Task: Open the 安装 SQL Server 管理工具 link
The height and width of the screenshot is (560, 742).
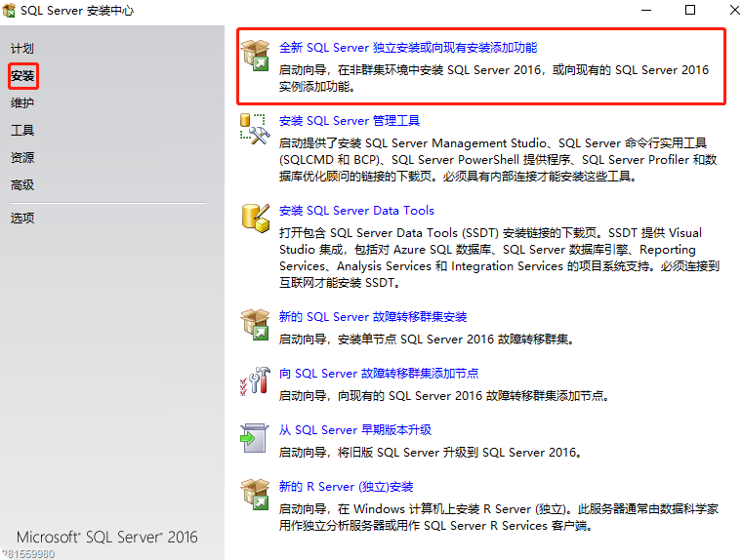Action: coord(350,121)
